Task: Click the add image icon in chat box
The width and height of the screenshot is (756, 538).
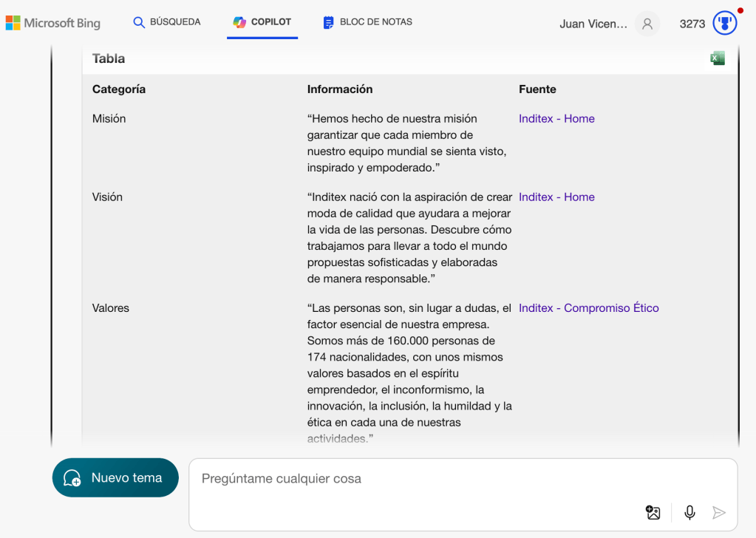Action: [x=653, y=512]
